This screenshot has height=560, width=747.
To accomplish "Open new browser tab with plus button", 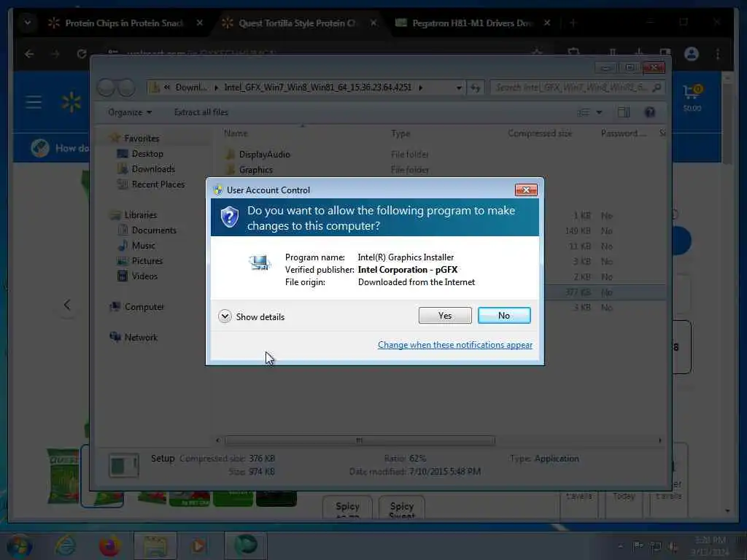I will point(573,23).
